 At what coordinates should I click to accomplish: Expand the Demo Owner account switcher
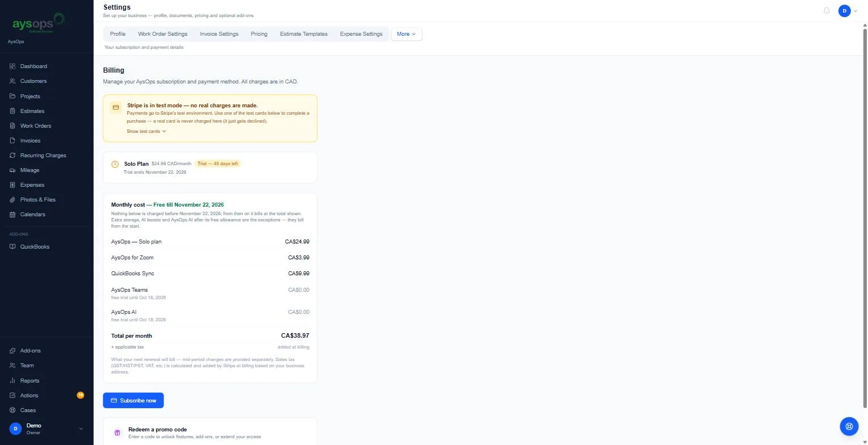point(47,429)
